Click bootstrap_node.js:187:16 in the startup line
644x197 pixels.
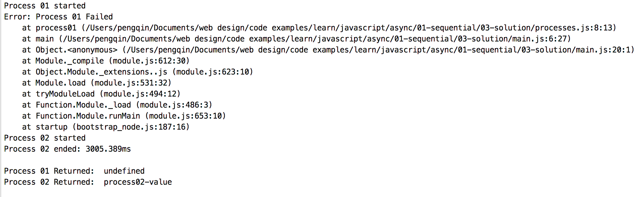pos(131,127)
